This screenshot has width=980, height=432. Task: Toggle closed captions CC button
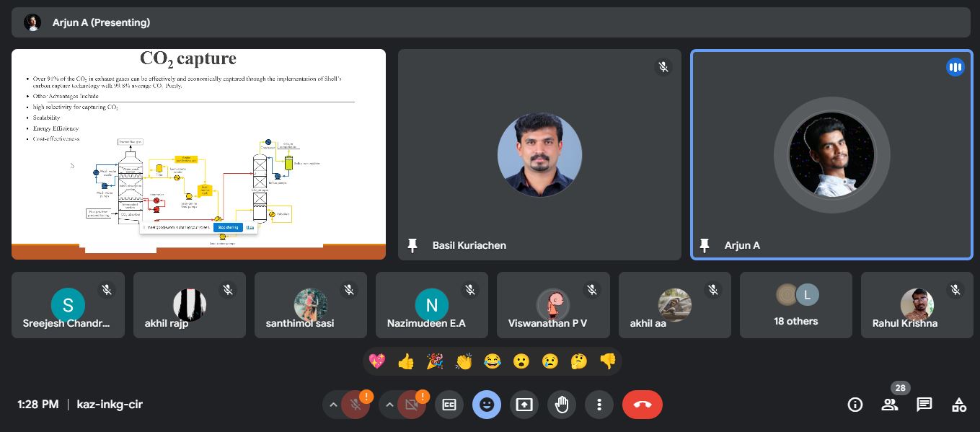449,405
